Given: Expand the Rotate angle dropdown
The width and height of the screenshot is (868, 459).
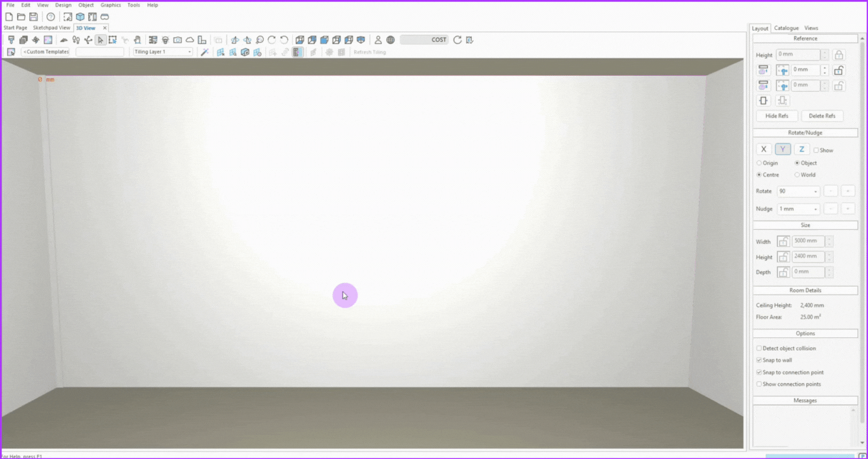Looking at the screenshot, I should click(x=815, y=192).
